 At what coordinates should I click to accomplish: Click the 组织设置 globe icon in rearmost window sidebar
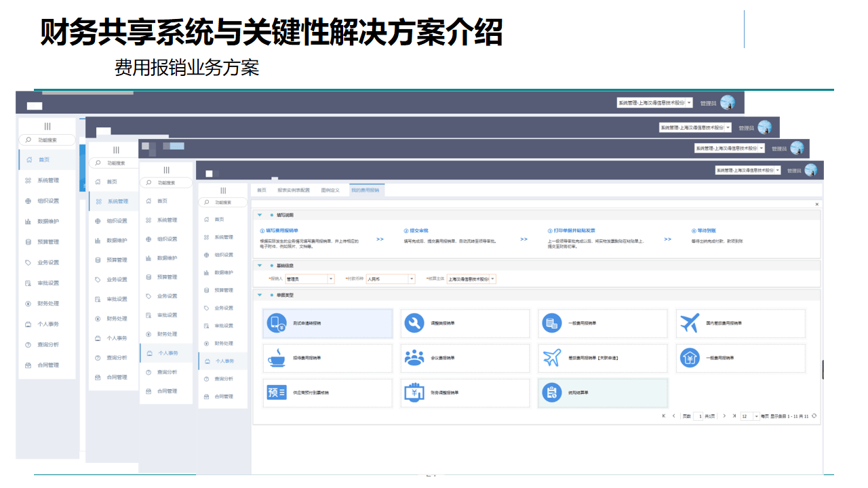click(28, 201)
